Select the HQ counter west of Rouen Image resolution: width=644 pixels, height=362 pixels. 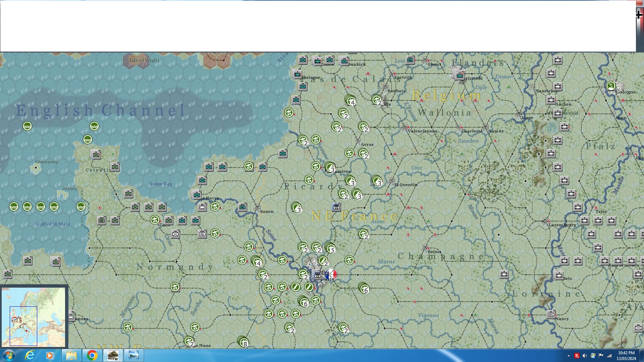[243, 207]
